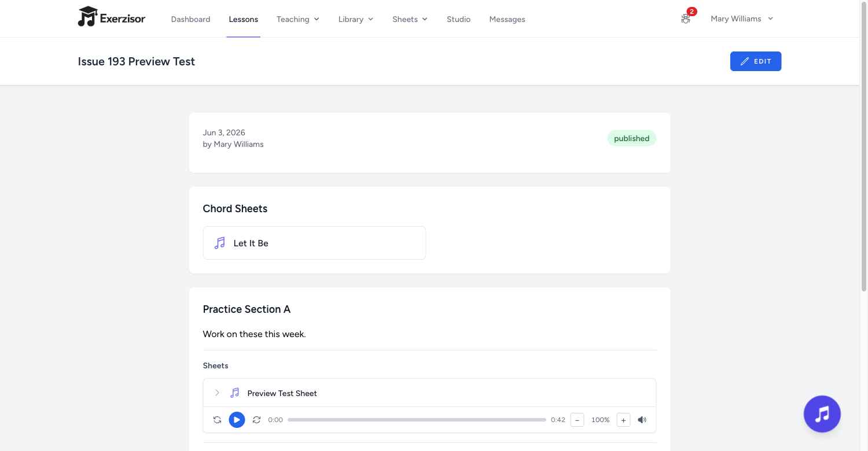Open the Sheets dropdown menu
Image resolution: width=868 pixels, height=451 pixels.
click(x=410, y=19)
